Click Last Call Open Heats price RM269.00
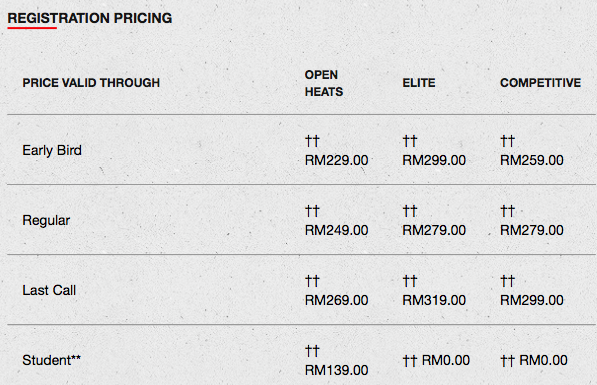Viewport: 597px width, 385px height. [x=337, y=300]
